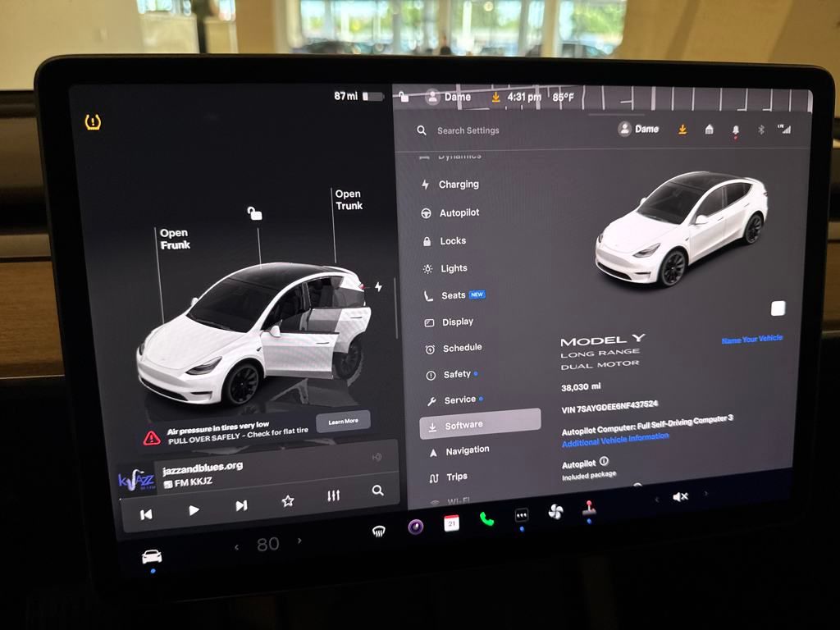Click the Search Settings field
This screenshot has width=840, height=630.
(468, 130)
